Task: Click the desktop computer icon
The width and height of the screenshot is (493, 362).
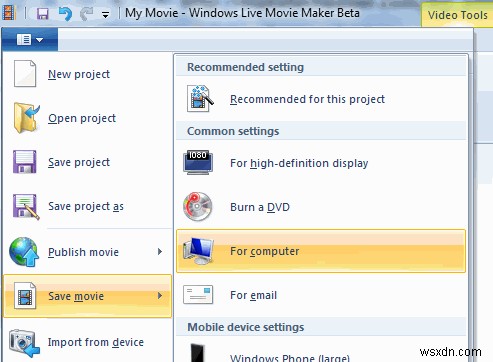Action: pyautogui.click(x=198, y=251)
